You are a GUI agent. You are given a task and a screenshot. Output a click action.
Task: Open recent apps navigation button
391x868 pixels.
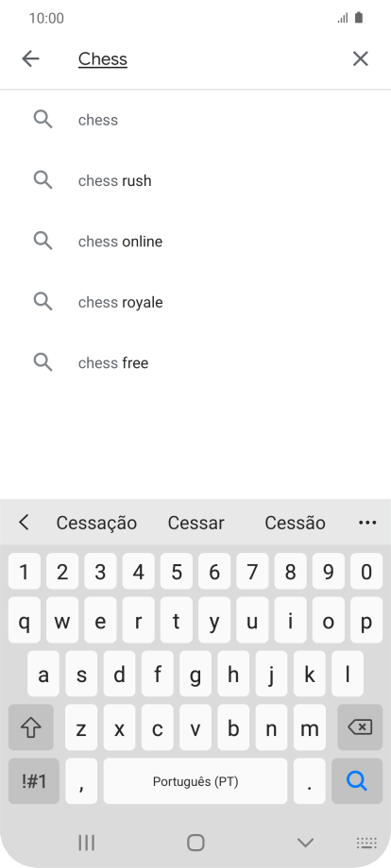86,843
